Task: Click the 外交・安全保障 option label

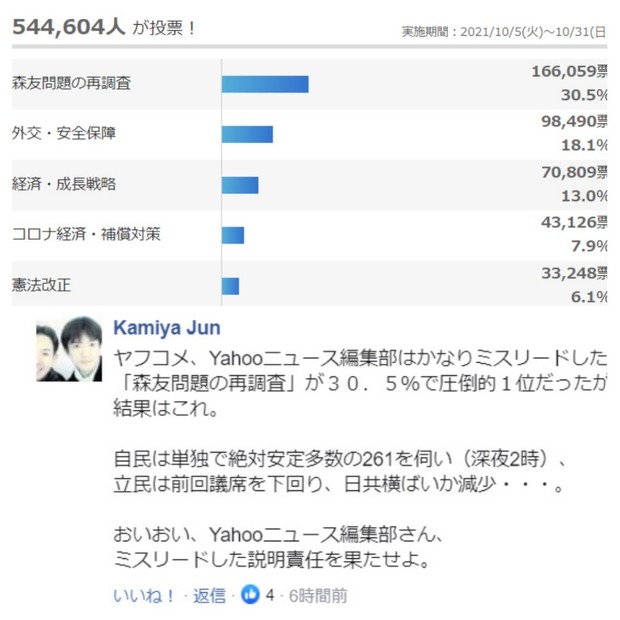Action: [64, 133]
